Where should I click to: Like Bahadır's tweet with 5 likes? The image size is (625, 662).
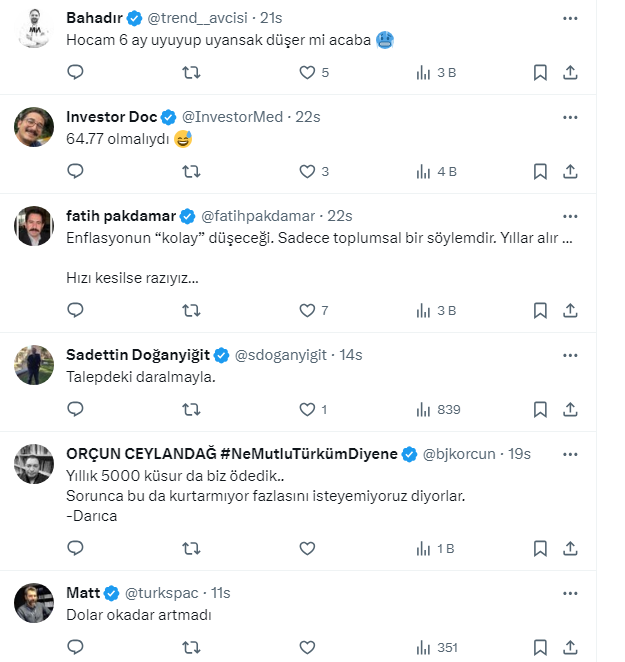click(x=308, y=72)
